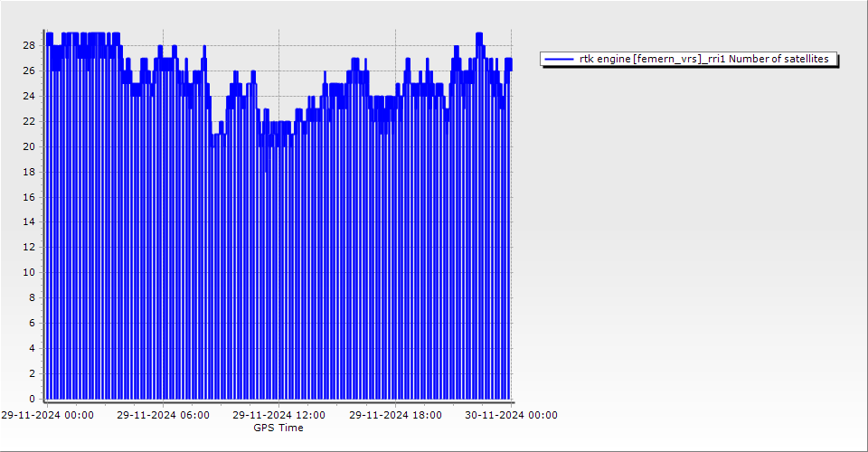Click the y-axis tick label 10
The height and width of the screenshot is (452, 868).
[x=29, y=272]
